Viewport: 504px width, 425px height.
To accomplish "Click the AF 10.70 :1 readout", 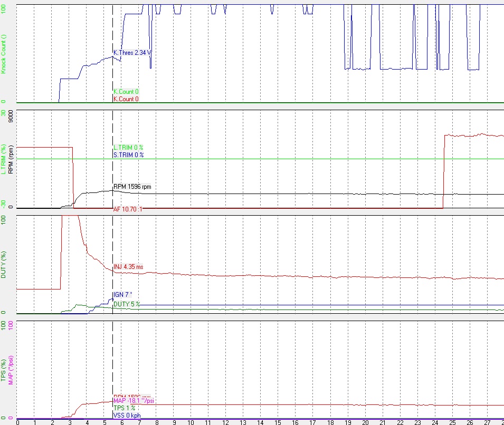I will tap(129, 209).
